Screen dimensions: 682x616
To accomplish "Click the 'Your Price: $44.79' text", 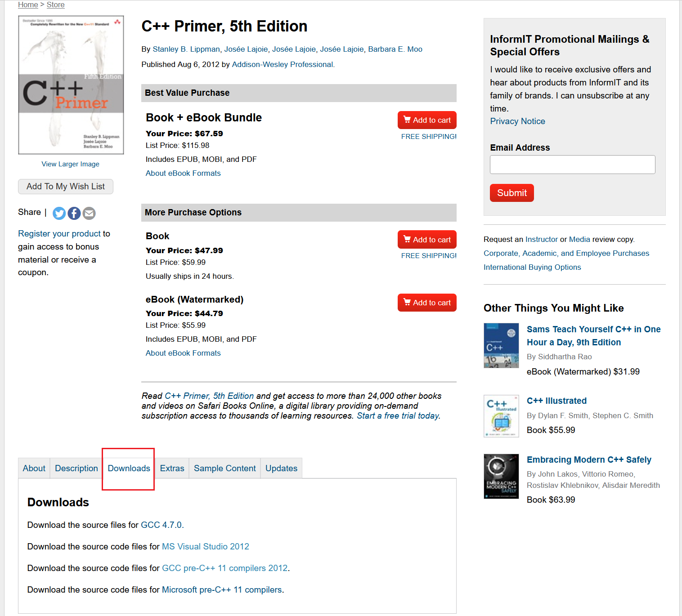I will click(184, 313).
